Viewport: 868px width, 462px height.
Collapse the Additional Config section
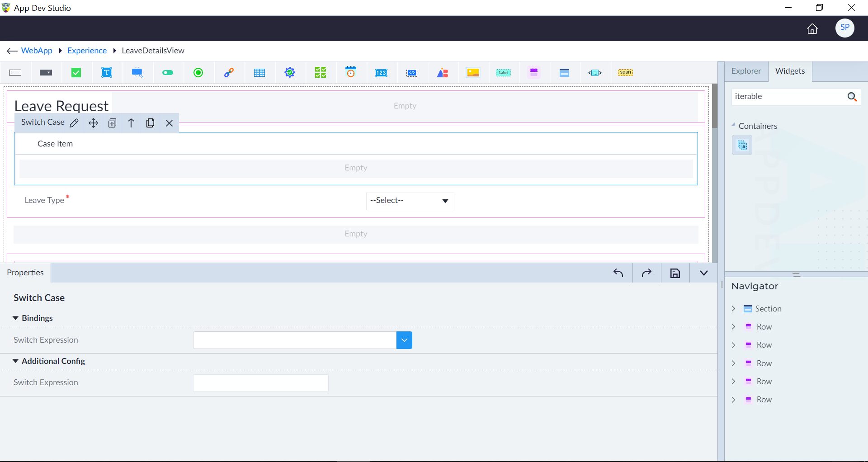pyautogui.click(x=15, y=361)
